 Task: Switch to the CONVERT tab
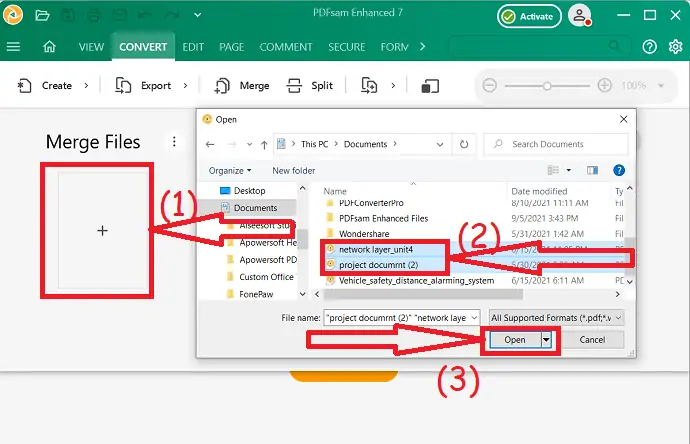(x=143, y=47)
